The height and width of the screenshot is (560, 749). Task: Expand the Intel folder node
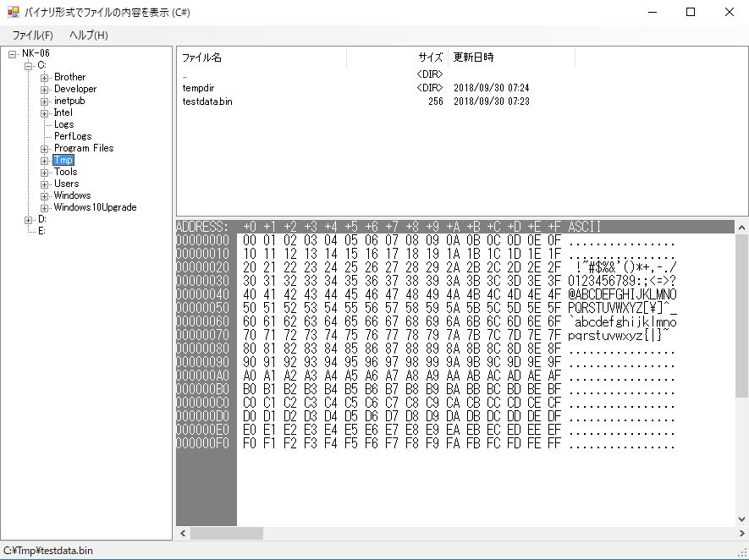(x=44, y=113)
